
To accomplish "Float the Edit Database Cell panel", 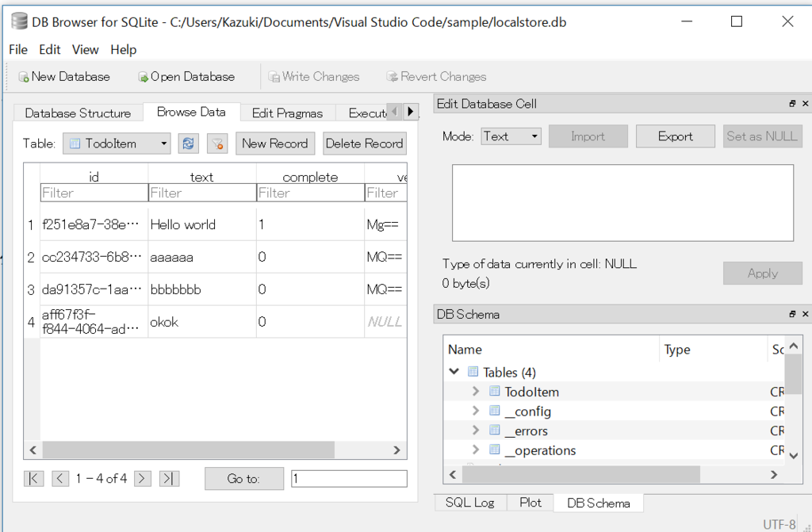I will coord(792,104).
